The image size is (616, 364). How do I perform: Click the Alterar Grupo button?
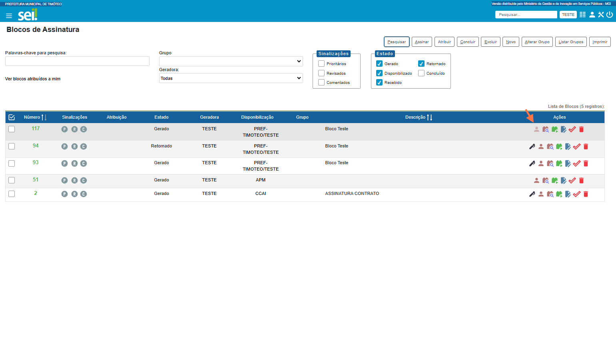pyautogui.click(x=537, y=42)
